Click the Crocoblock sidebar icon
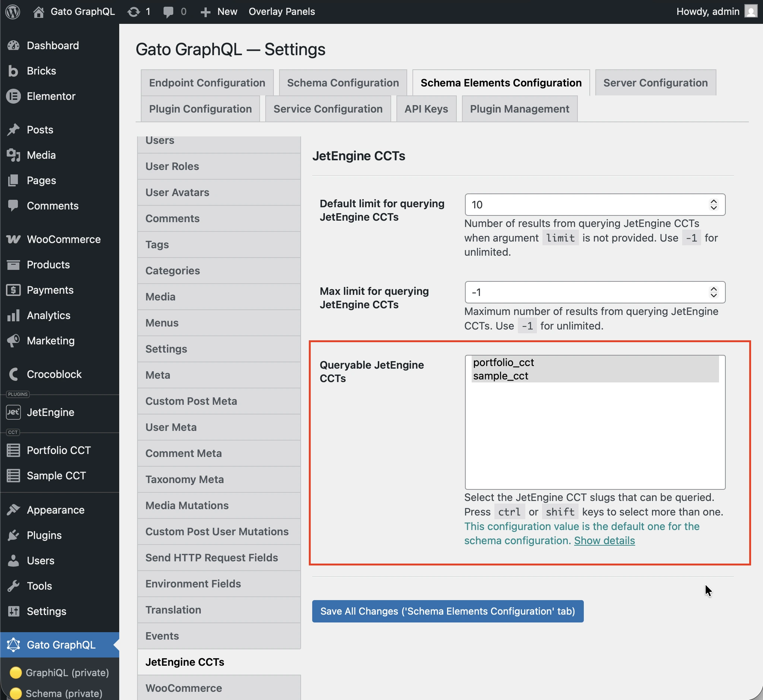Image resolution: width=763 pixels, height=700 pixels. (x=13, y=374)
